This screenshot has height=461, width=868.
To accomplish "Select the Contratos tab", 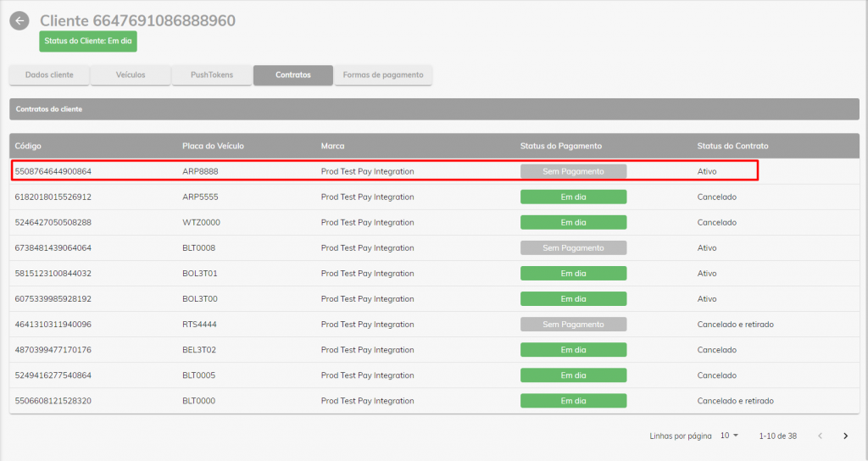I will [293, 75].
